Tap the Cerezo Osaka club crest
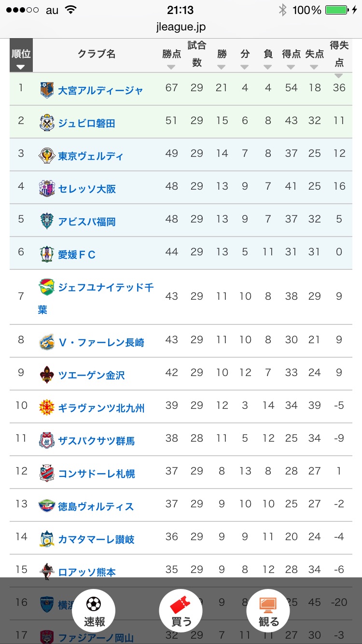The image size is (362, 644). [47, 188]
